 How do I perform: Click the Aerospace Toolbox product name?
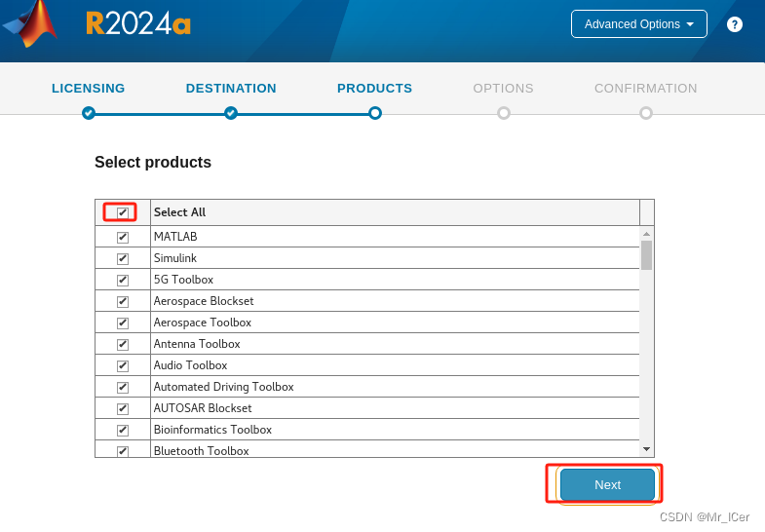[203, 323]
